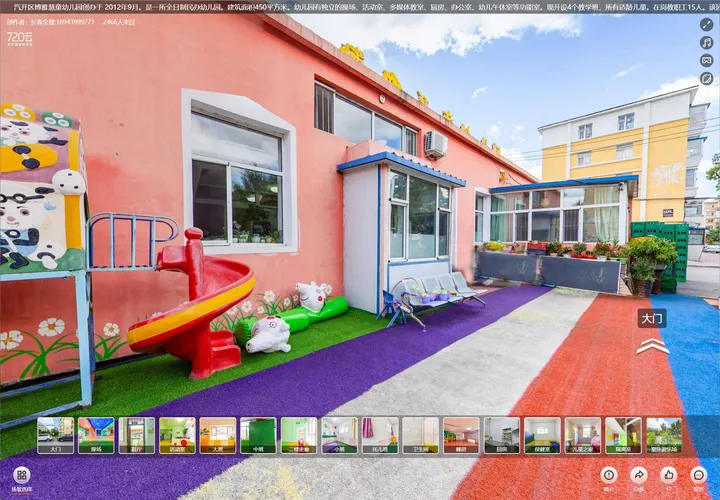Go to the 大门 hotspot arrow
Image resolution: width=720 pixels, height=500 pixels.
[x=652, y=346]
